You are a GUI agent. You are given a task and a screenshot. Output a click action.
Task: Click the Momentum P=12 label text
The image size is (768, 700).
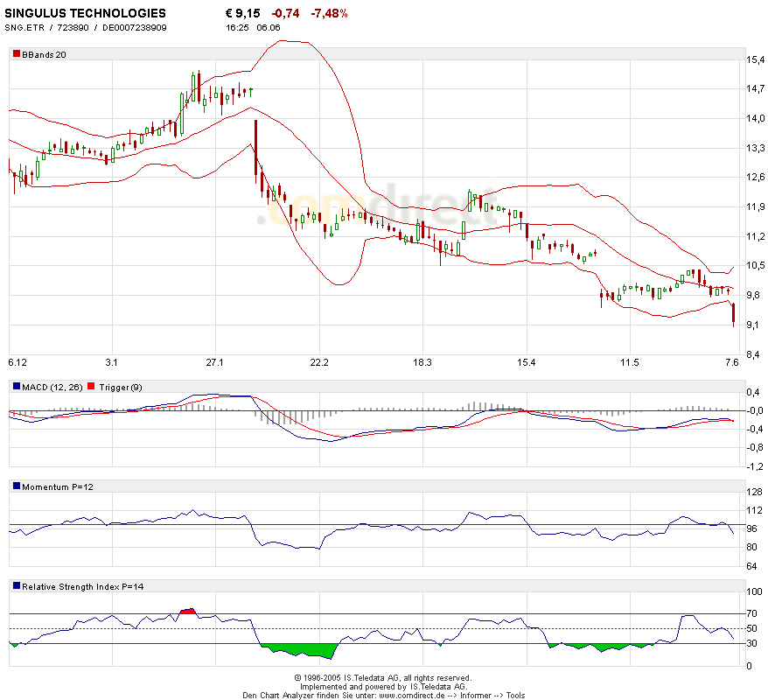(x=58, y=486)
